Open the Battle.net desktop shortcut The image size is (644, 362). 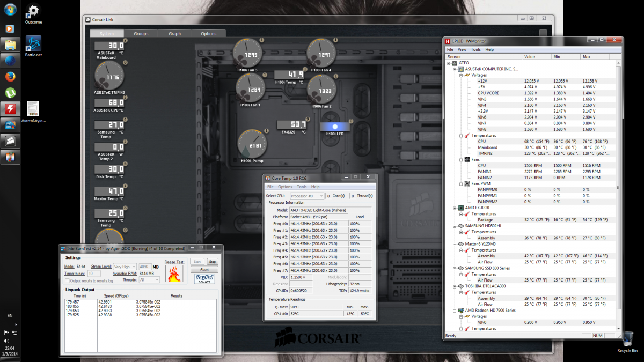33,46
